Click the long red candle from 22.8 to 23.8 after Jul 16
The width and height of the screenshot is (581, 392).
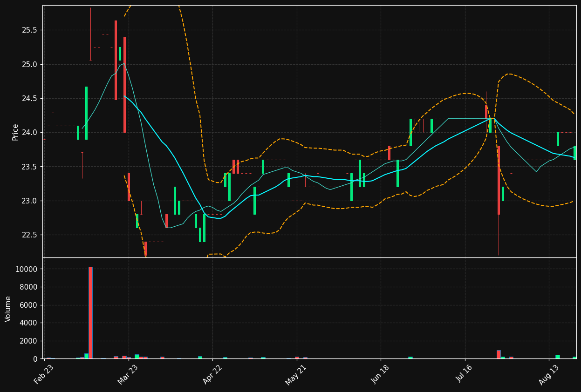(x=499, y=180)
